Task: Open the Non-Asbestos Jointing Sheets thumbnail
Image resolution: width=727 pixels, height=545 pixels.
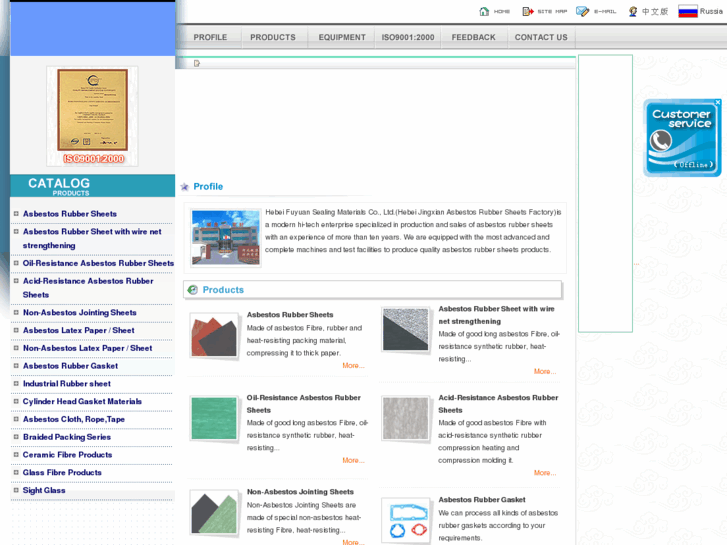Action: tap(214, 513)
